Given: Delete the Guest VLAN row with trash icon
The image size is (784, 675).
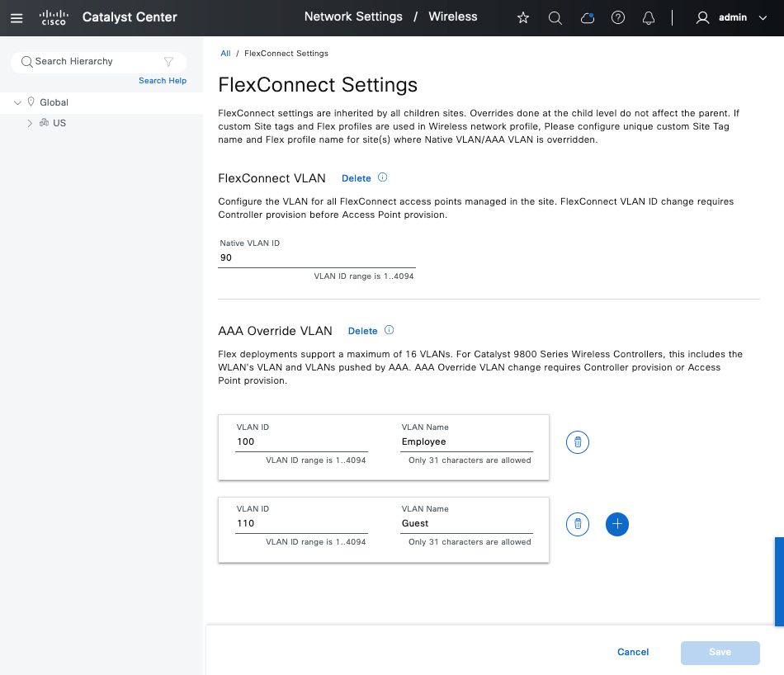Looking at the screenshot, I should coord(578,524).
